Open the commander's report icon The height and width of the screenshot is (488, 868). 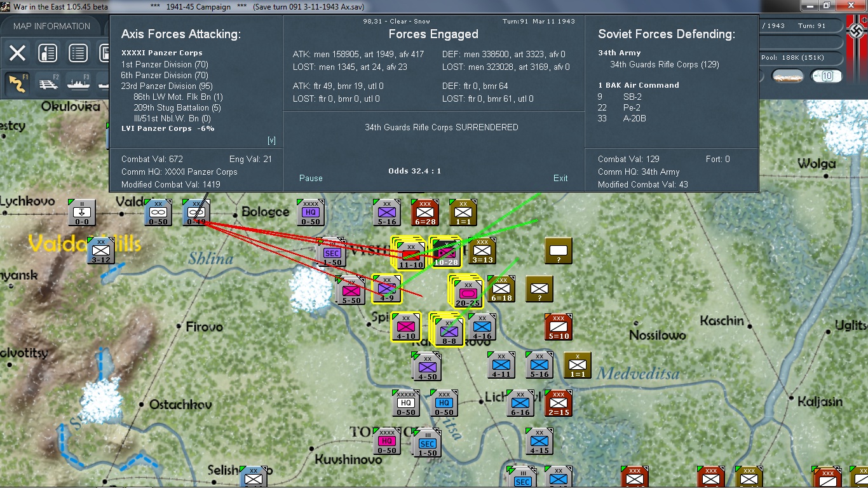[x=48, y=53]
